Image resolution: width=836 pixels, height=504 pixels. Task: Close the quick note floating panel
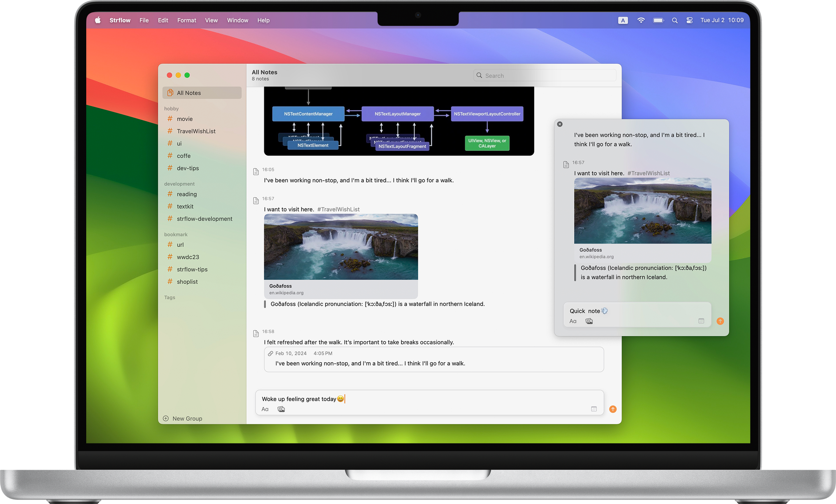point(560,124)
